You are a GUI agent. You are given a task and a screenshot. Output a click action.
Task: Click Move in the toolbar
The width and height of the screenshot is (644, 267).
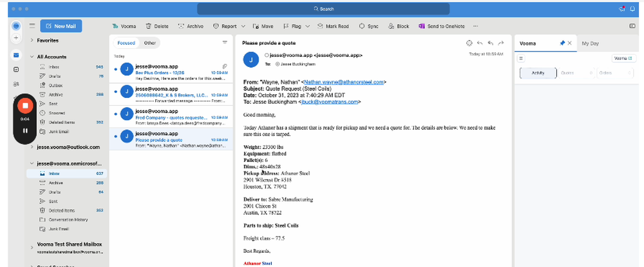coord(263,26)
